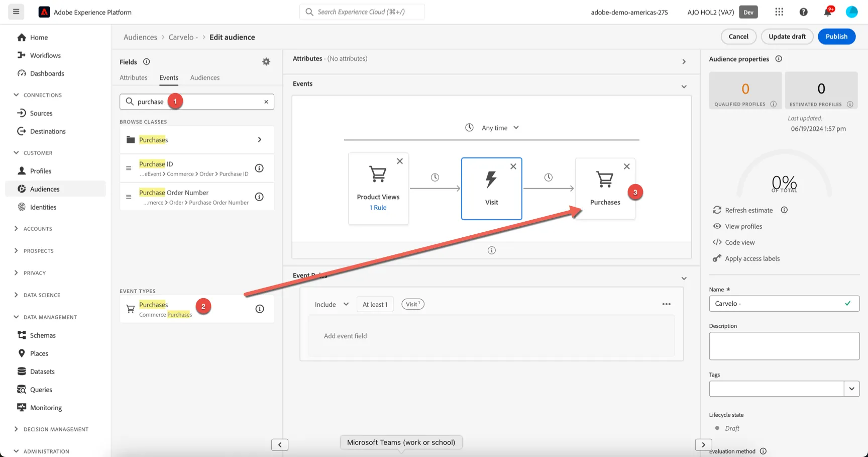868x457 pixels.
Task: Click the Visit event pill
Action: [412, 304]
